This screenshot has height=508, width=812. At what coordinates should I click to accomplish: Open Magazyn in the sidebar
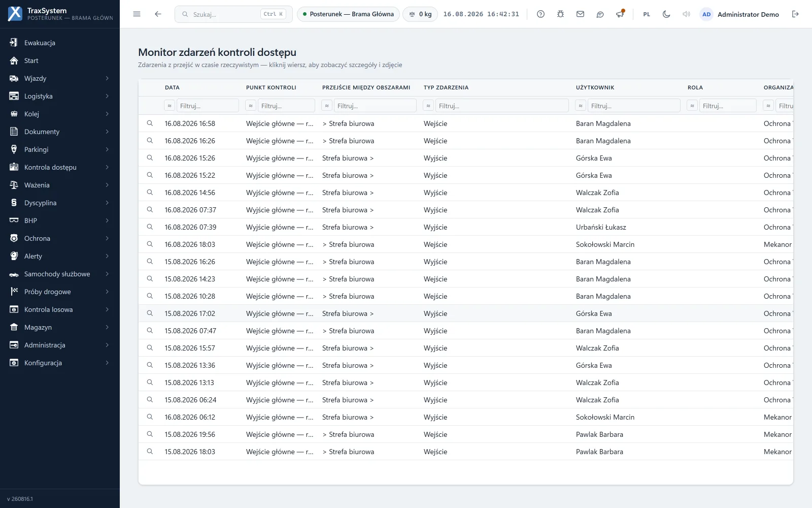coord(60,327)
